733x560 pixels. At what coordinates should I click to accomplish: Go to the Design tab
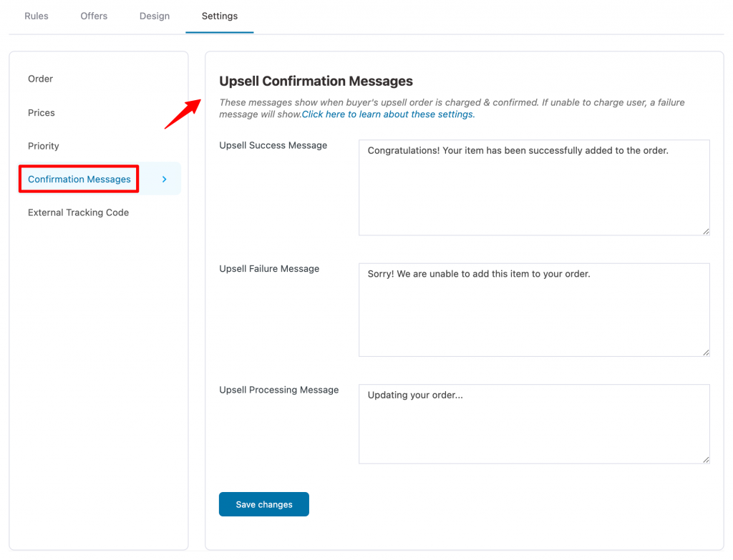(155, 16)
